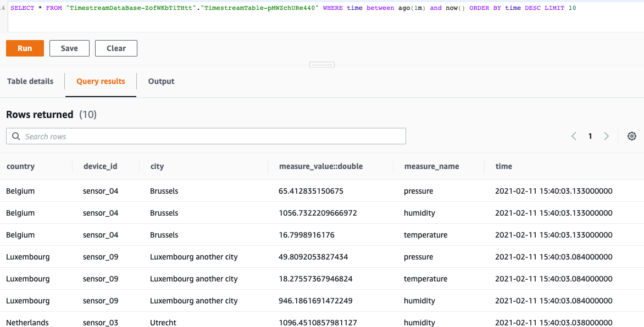Sort by the country column header
The width and height of the screenshot is (644, 327).
pos(20,166)
